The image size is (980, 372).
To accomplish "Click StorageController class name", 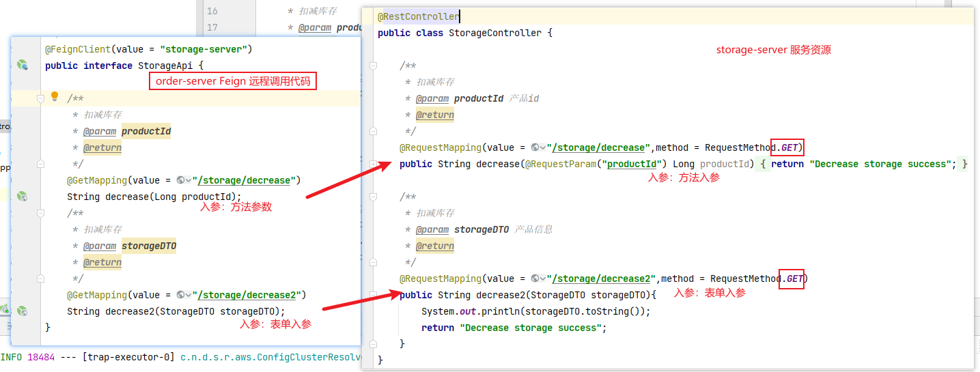I will pyautogui.click(x=495, y=33).
